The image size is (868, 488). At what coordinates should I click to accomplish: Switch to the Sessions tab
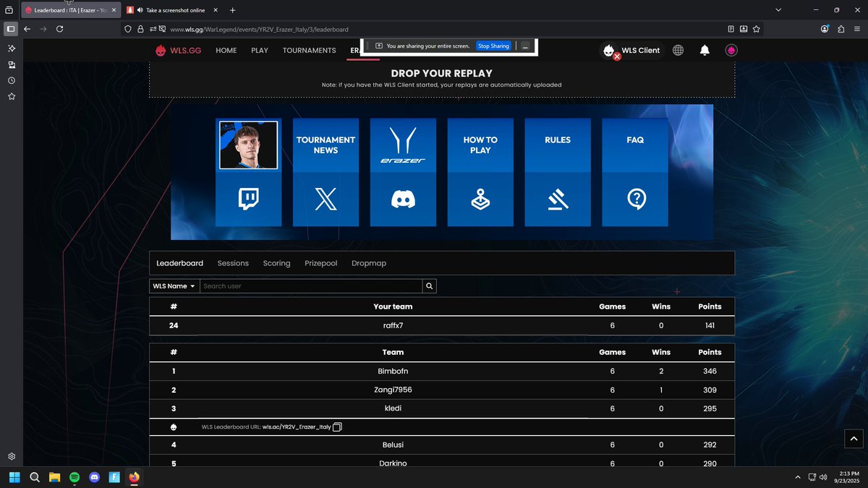click(233, 263)
